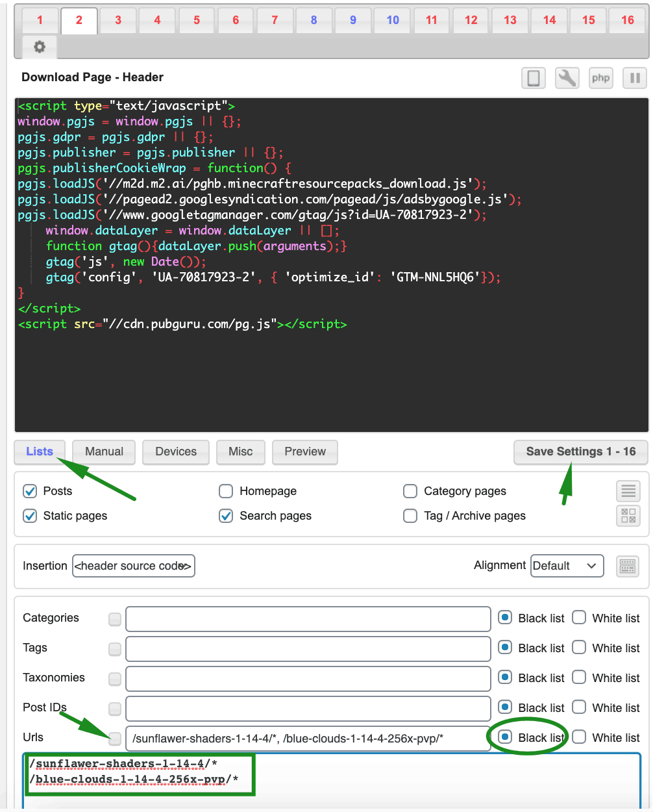653x812 pixels.
Task: Open block tab 8
Action: pyautogui.click(x=314, y=20)
